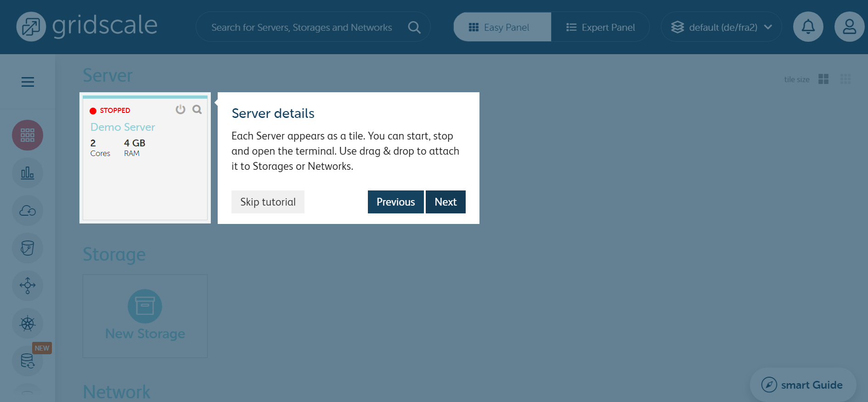Open the user account menu
868x402 pixels.
[849, 27]
